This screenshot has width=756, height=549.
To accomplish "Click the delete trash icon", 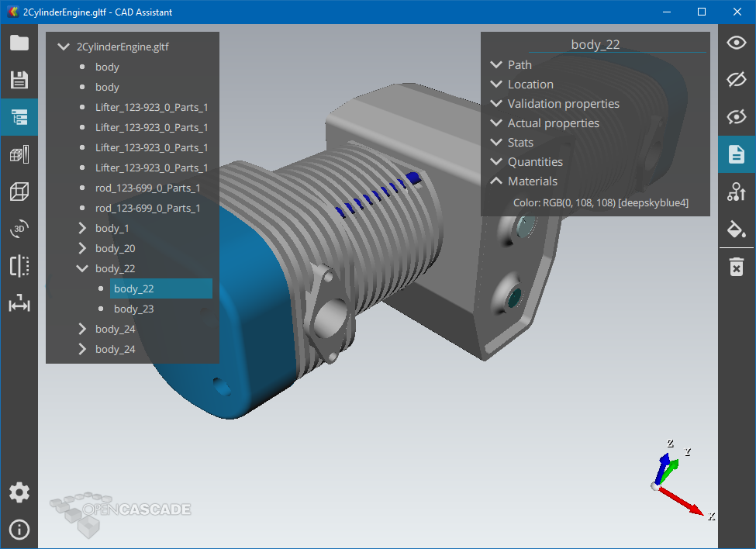I will [736, 268].
